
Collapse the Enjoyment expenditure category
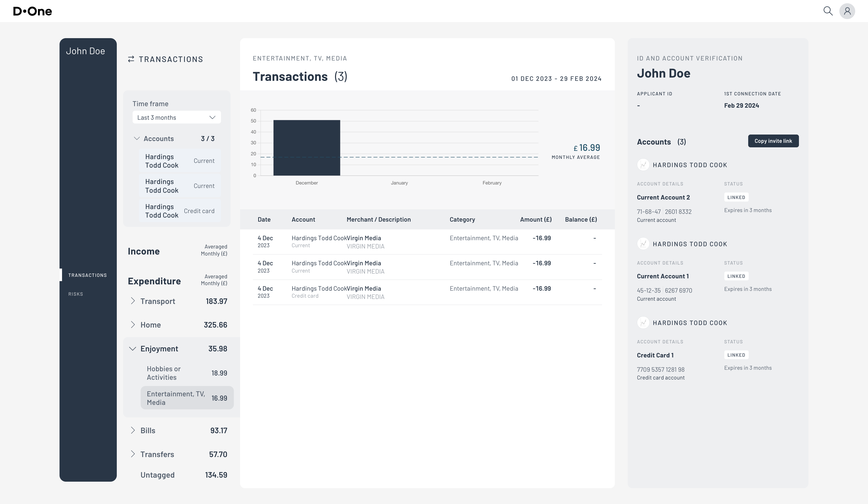click(133, 348)
